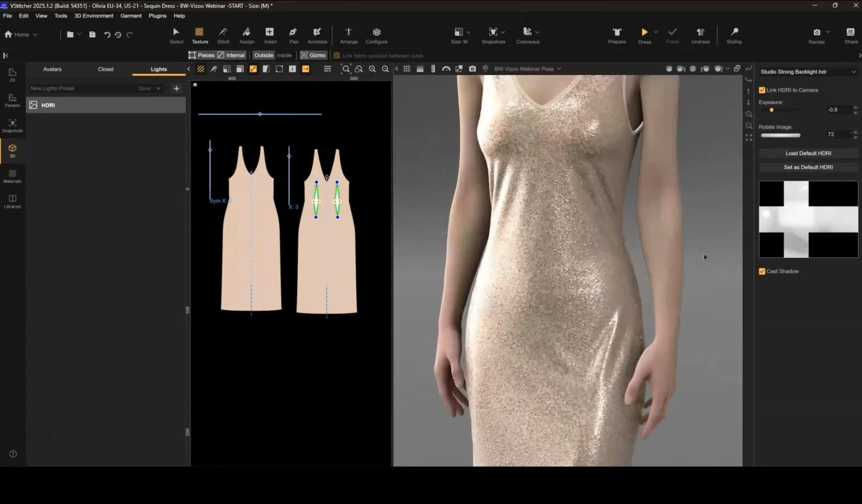
Task: Click Set as Default HDRI button
Action: (x=808, y=167)
